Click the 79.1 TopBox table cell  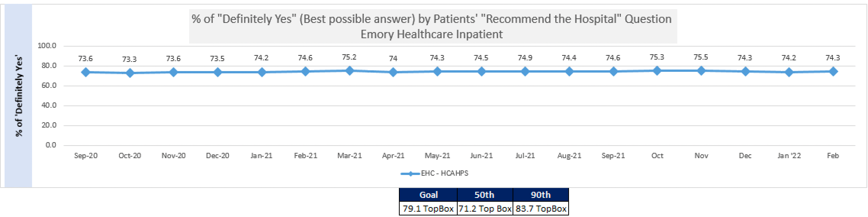[x=428, y=209]
